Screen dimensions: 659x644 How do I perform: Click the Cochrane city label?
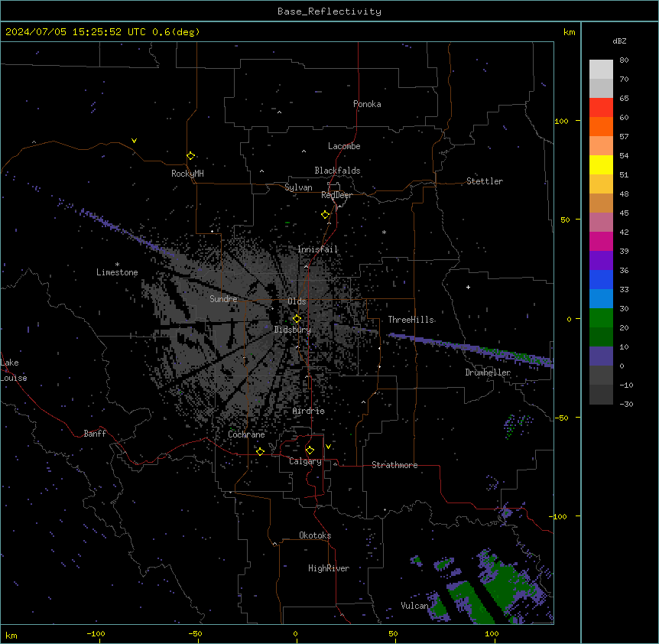point(246,434)
